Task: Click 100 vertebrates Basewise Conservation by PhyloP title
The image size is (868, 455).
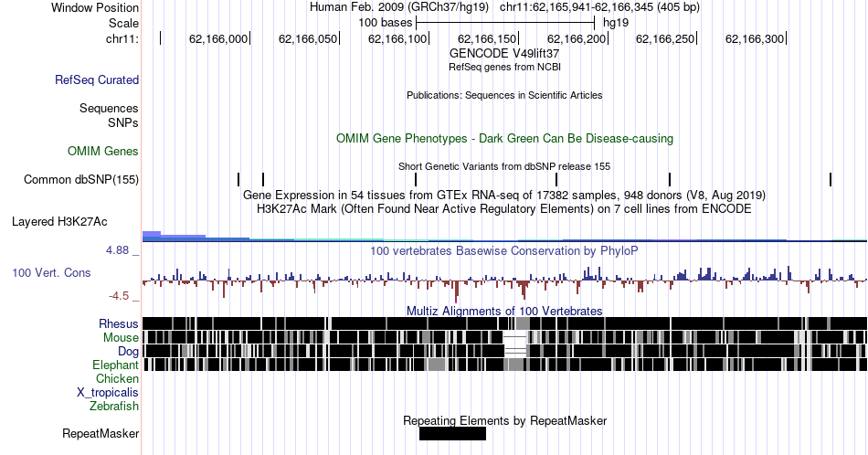Action: (x=504, y=250)
